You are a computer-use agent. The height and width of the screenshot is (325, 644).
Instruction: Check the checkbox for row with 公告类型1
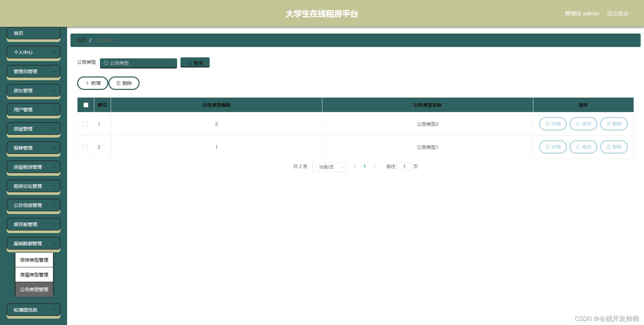point(85,147)
